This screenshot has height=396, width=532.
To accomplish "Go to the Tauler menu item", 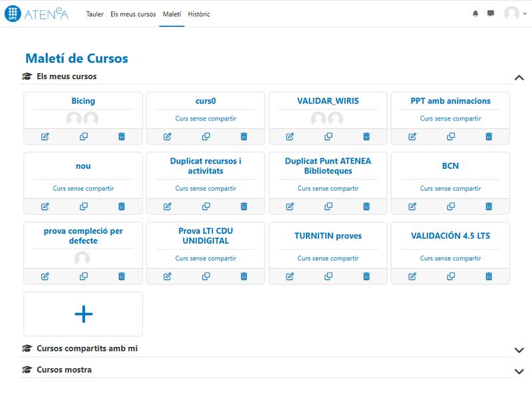I will pyautogui.click(x=95, y=14).
